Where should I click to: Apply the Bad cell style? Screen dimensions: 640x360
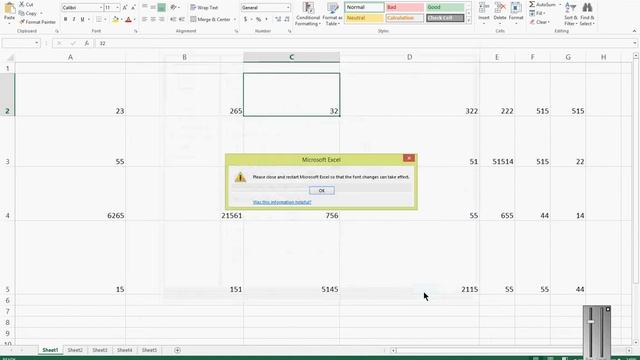(404, 7)
